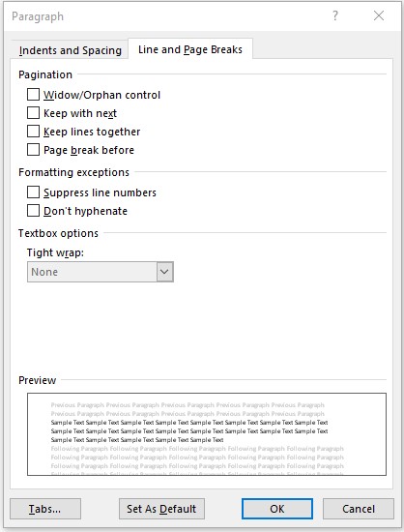Enable Page break before checkbox

(x=33, y=150)
